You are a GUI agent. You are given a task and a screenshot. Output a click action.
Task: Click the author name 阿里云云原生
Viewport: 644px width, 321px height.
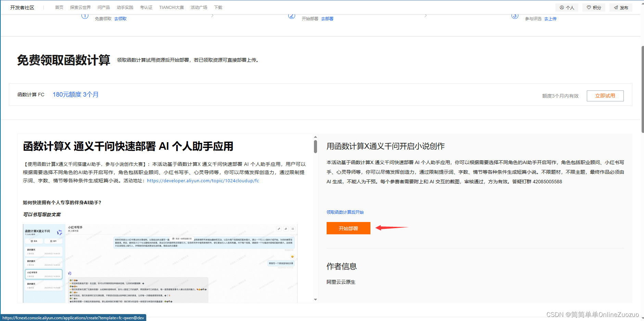click(x=341, y=282)
